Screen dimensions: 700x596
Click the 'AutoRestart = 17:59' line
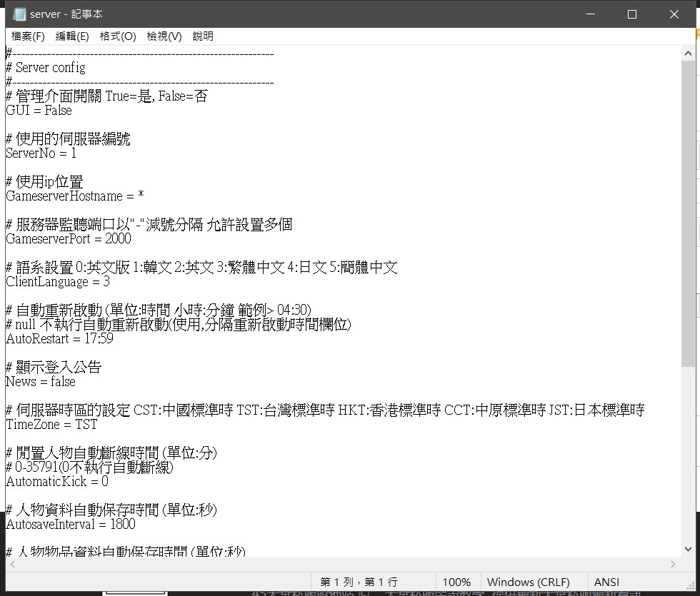pos(60,338)
